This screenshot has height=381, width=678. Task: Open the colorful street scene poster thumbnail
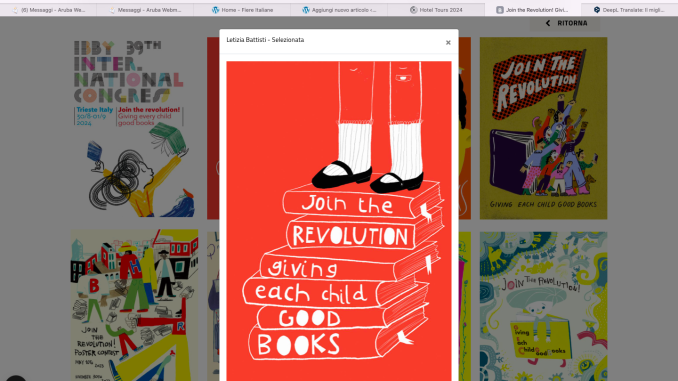(134, 305)
